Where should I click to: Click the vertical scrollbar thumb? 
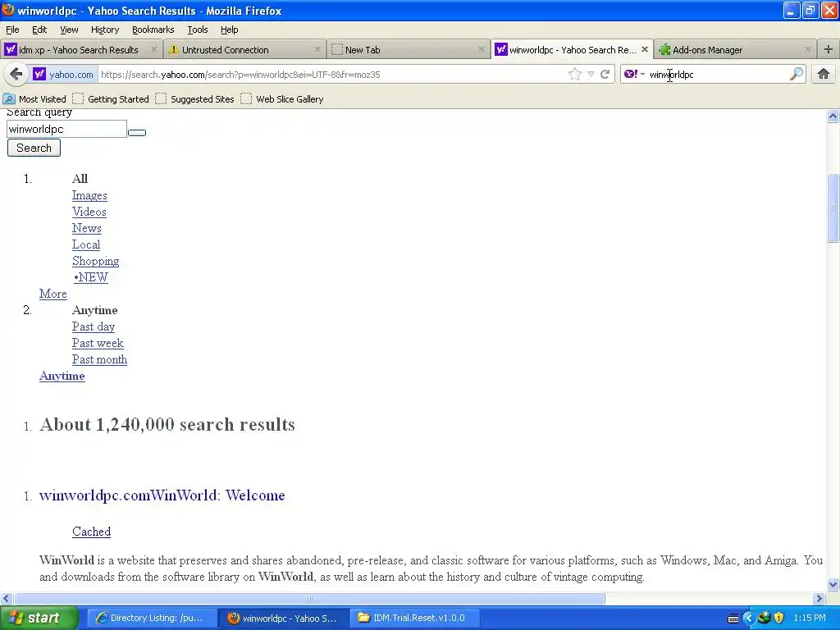(x=833, y=208)
